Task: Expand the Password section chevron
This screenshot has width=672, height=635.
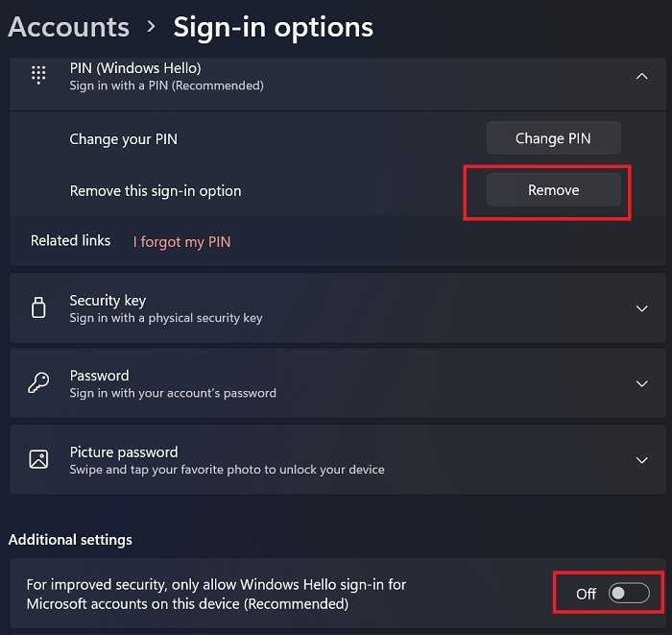Action: click(x=641, y=384)
